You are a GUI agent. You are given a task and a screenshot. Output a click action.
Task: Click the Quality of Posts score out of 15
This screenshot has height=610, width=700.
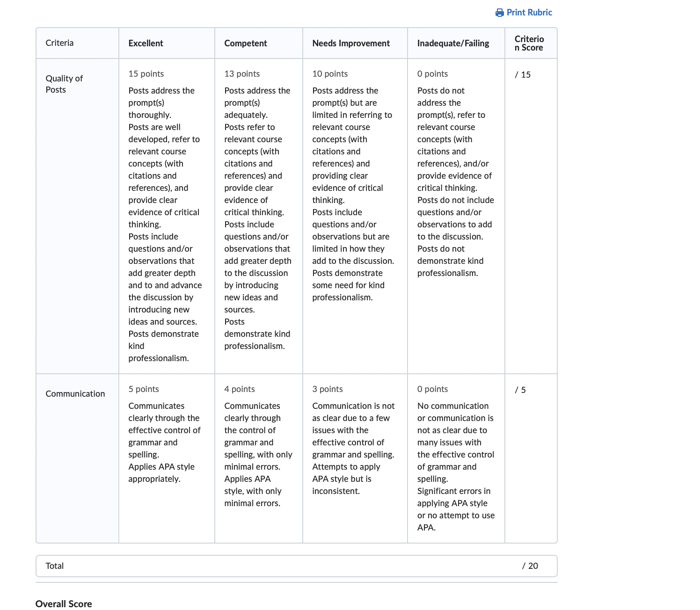(523, 75)
